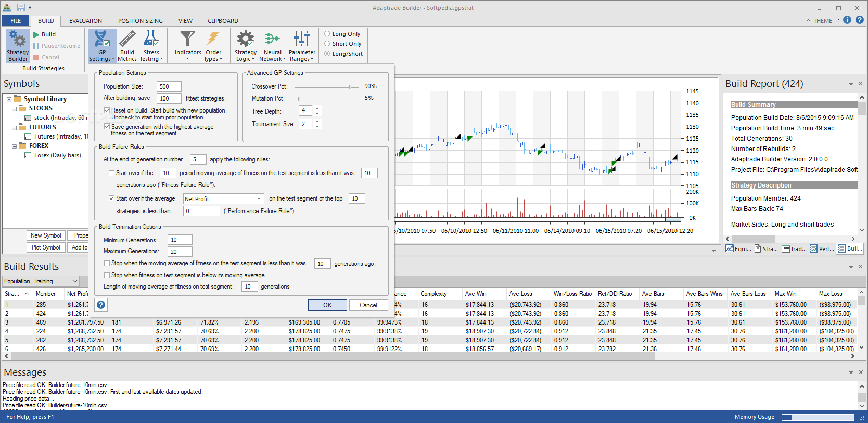Decrease Tournament Size stepper value
Viewport: 868px width, 423px height.
[x=317, y=127]
